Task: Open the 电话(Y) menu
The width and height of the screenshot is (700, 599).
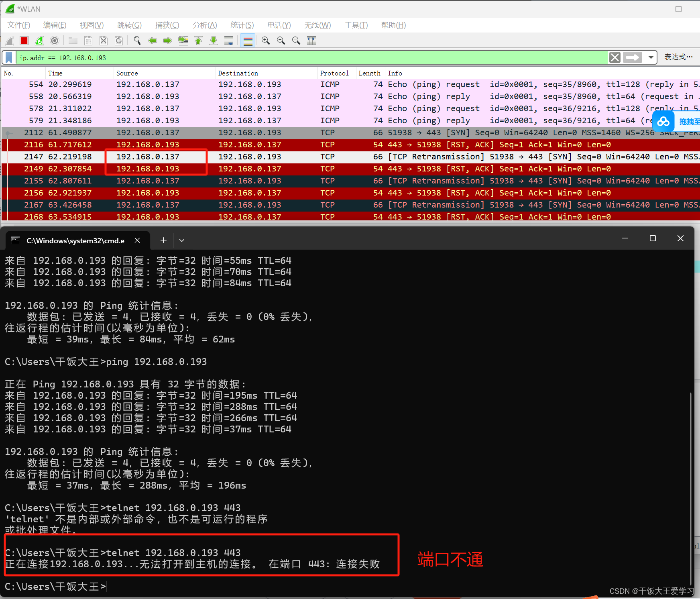Action: [x=279, y=25]
